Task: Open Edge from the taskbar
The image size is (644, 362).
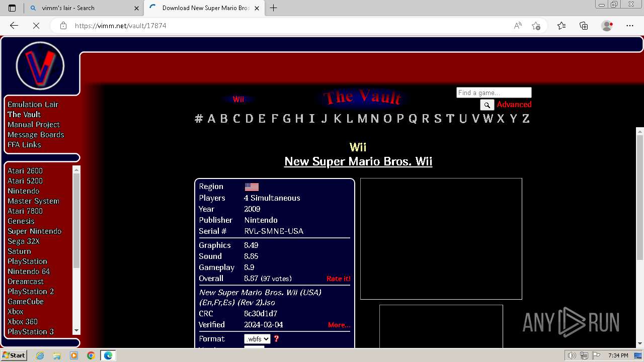Action: pos(108,355)
